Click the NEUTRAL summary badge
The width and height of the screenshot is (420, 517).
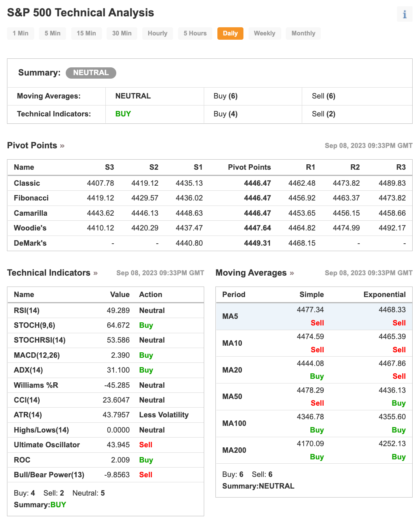point(91,73)
